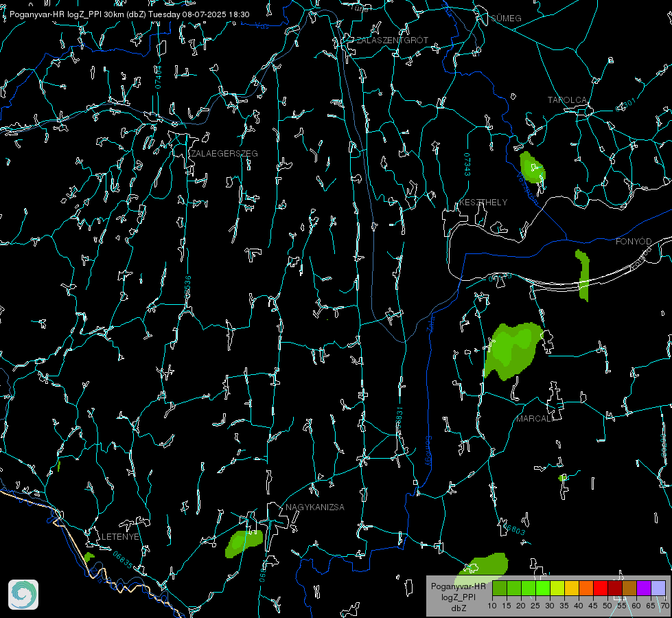Image resolution: width=672 pixels, height=618 pixels.
Task: Click the KESZTHELY city label
Action: pos(483,202)
